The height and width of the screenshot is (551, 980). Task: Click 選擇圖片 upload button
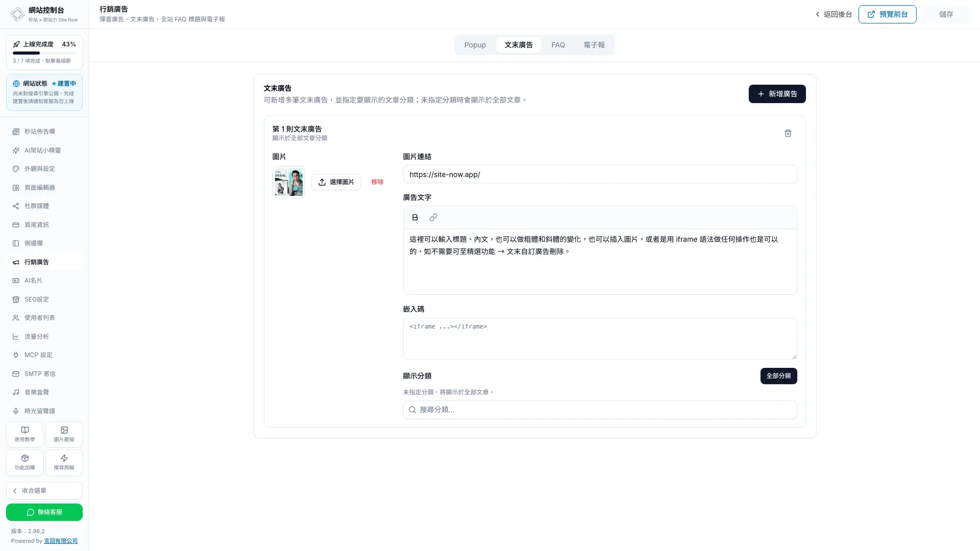[x=336, y=182]
